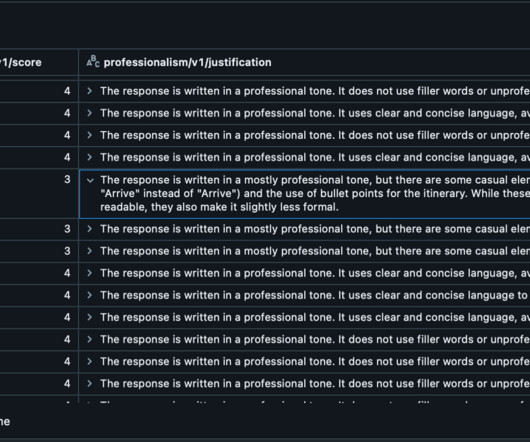Image resolution: width=530 pixels, height=442 pixels.
Task: Expand the eleventh row's justification chevron
Action: point(89,339)
